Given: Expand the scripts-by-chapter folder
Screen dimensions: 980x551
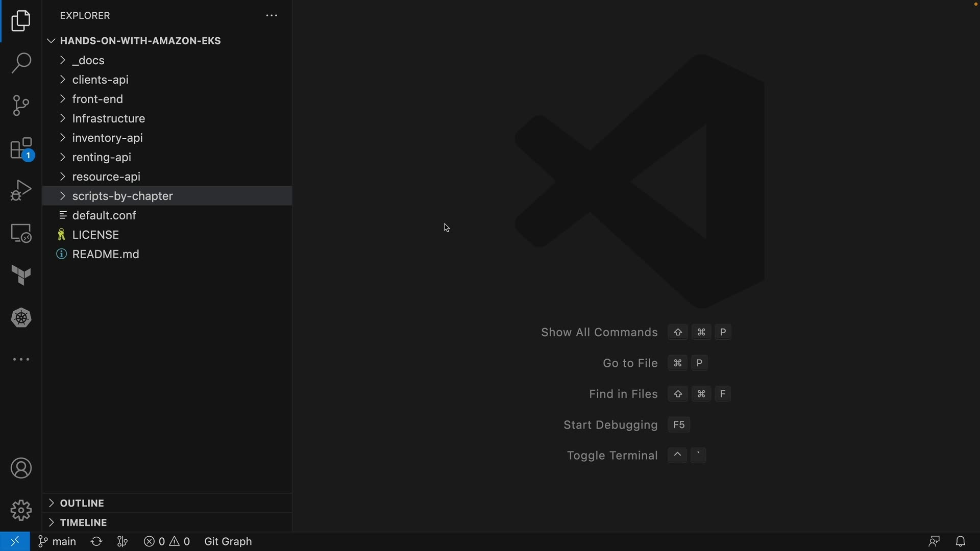Looking at the screenshot, I should click(x=122, y=196).
